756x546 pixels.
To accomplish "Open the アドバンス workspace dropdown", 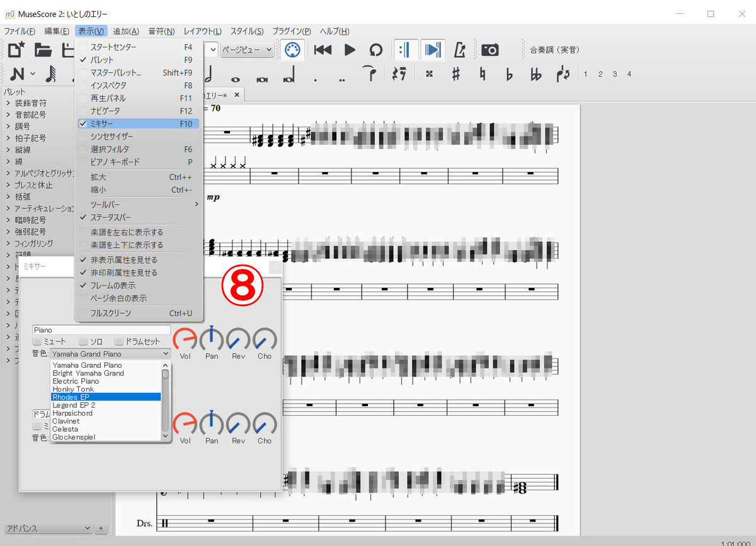I will [x=49, y=528].
